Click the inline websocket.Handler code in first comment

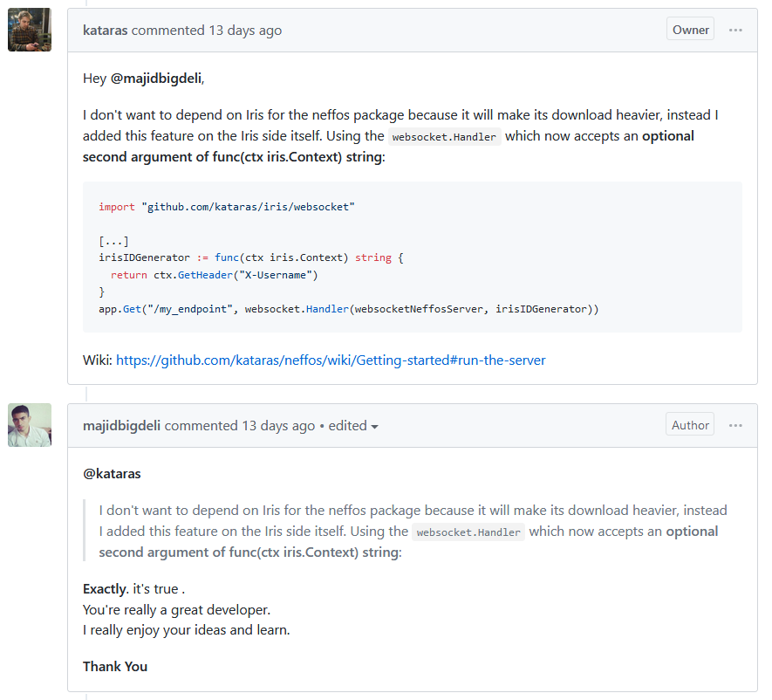445,137
